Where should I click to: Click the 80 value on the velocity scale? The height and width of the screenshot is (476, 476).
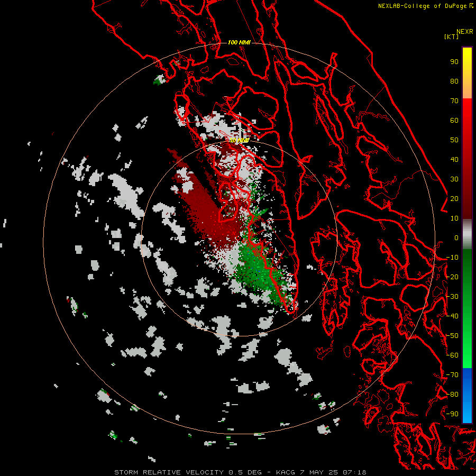pyautogui.click(x=454, y=81)
